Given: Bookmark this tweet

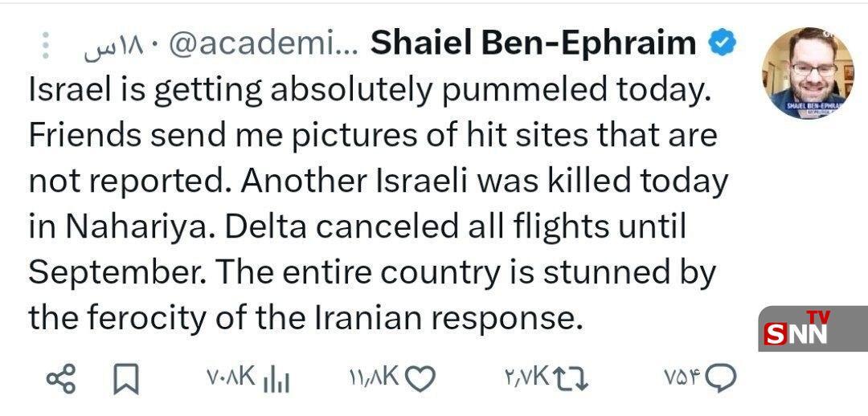Looking at the screenshot, I should (126, 378).
